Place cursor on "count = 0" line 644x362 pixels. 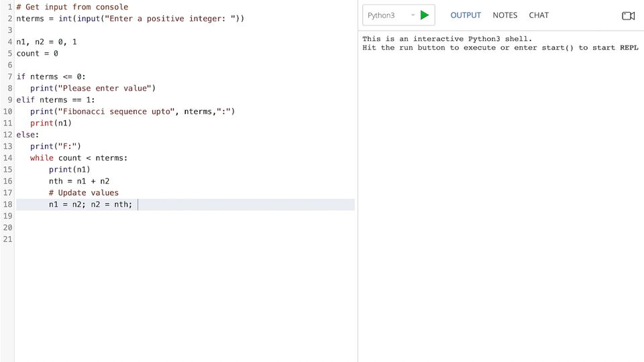point(38,53)
